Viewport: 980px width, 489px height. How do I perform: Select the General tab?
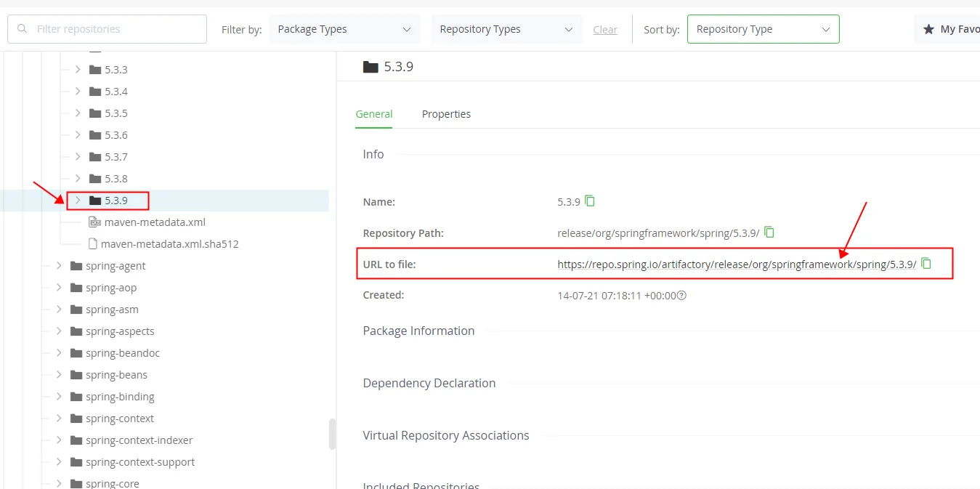373,114
